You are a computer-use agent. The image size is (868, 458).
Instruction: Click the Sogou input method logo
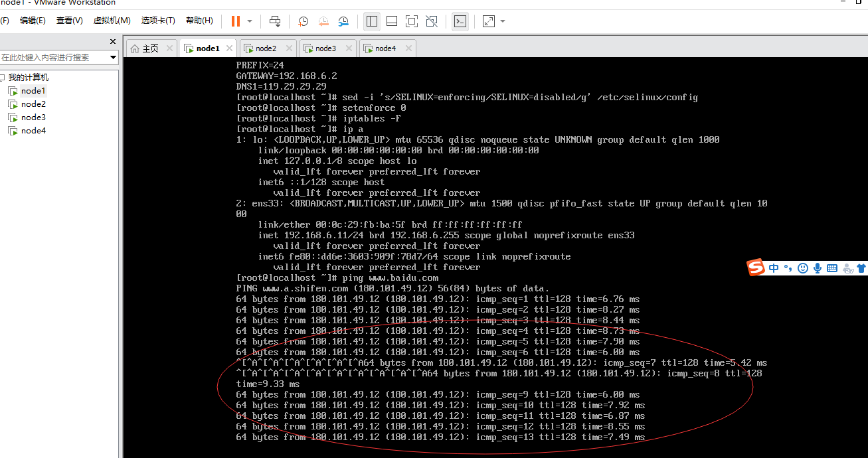point(756,268)
